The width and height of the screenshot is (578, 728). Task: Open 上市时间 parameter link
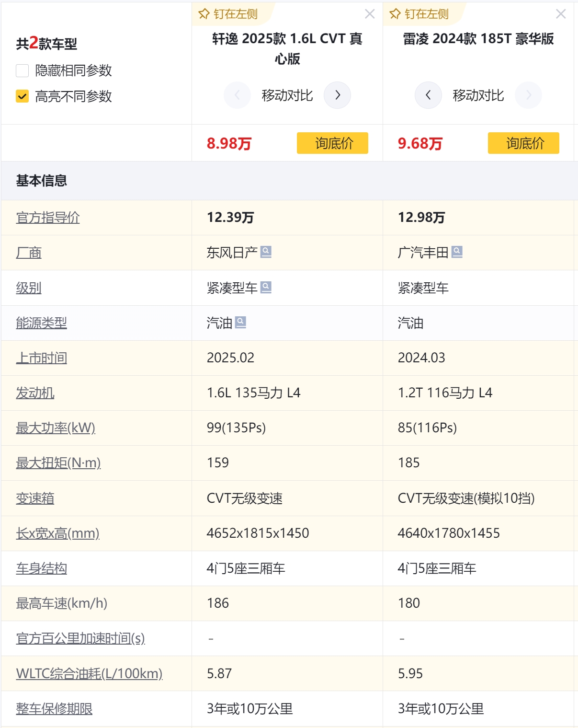pyautogui.click(x=42, y=358)
